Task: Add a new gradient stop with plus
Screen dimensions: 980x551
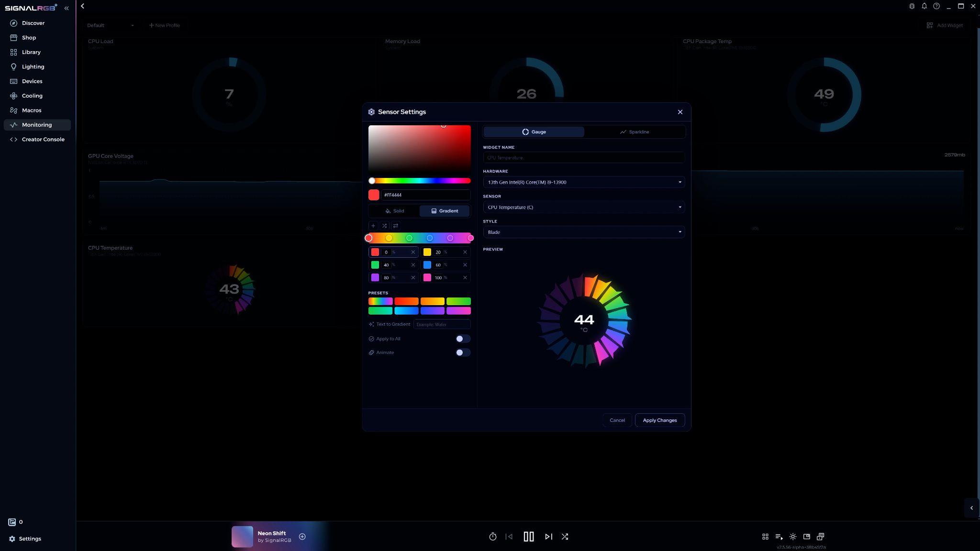Action: 373,226
